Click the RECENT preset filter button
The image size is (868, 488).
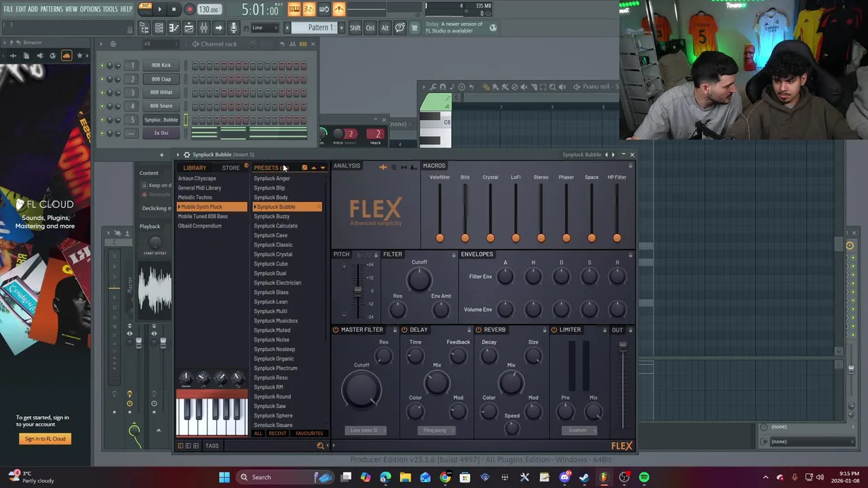[277, 434]
